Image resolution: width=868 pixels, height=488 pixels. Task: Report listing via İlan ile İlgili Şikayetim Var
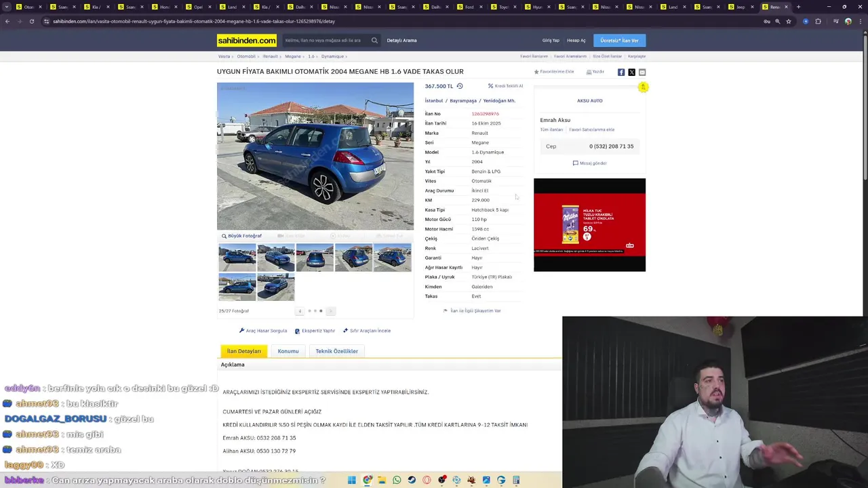[x=472, y=311]
